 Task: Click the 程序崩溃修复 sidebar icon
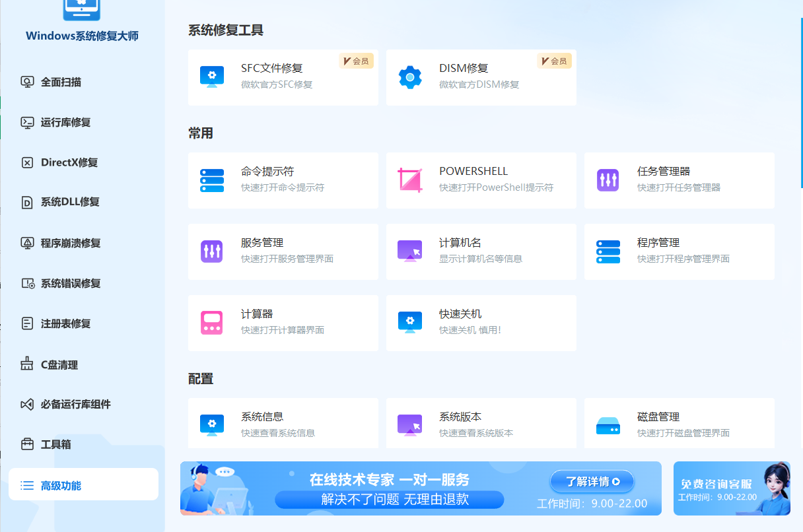pyautogui.click(x=27, y=243)
